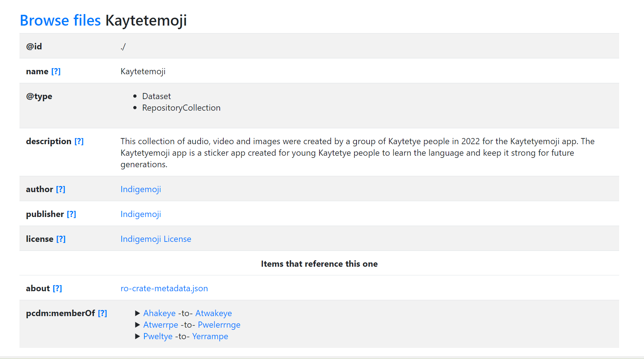Click the pcdm:memberOf [?] help link
This screenshot has height=359, width=644.
pos(102,313)
